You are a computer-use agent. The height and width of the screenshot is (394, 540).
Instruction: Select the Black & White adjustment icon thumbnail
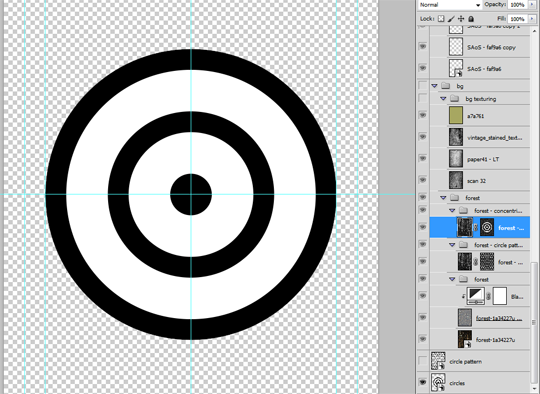click(x=476, y=296)
